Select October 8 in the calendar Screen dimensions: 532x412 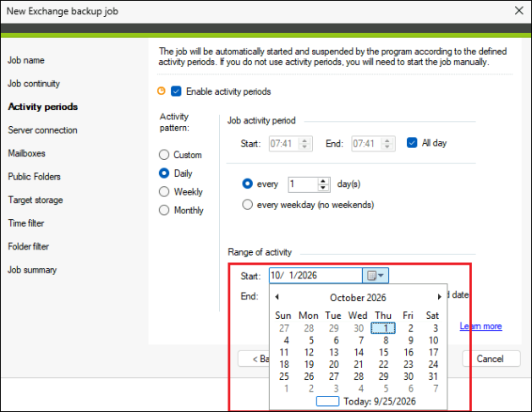click(386, 340)
